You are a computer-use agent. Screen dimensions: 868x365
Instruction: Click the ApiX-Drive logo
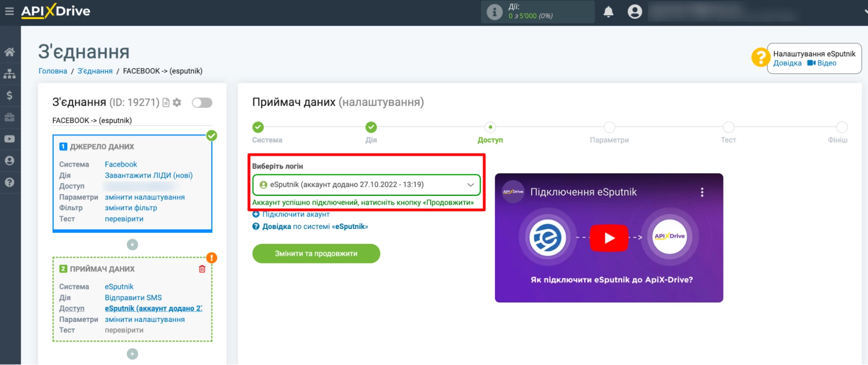pos(56,10)
